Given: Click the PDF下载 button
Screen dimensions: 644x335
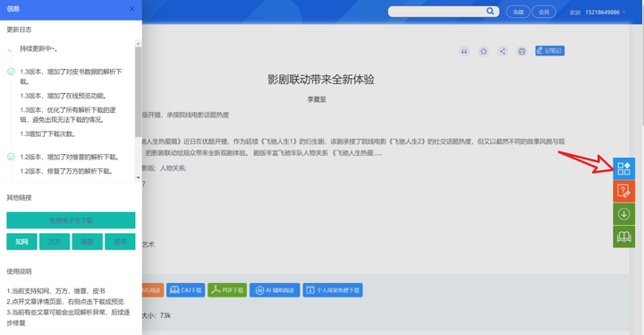Looking at the screenshot, I should click(227, 290).
